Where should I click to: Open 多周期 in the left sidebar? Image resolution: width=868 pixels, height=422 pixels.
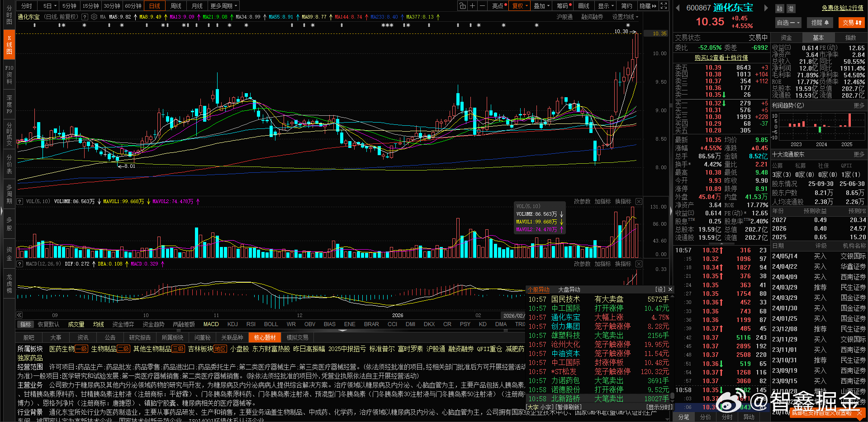click(x=9, y=194)
